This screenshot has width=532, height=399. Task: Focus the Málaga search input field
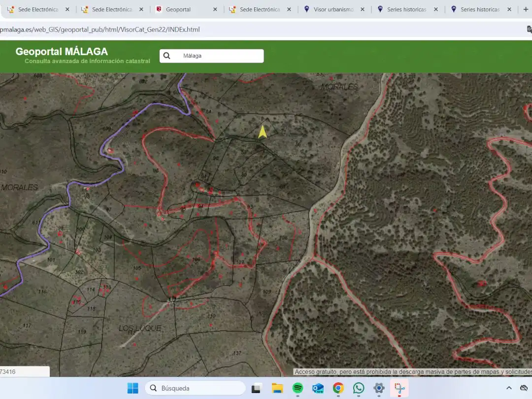tap(212, 56)
